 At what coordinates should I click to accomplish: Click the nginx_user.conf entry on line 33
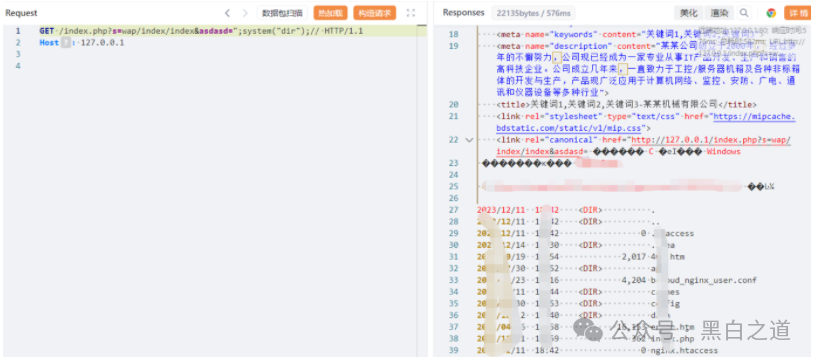coord(704,280)
